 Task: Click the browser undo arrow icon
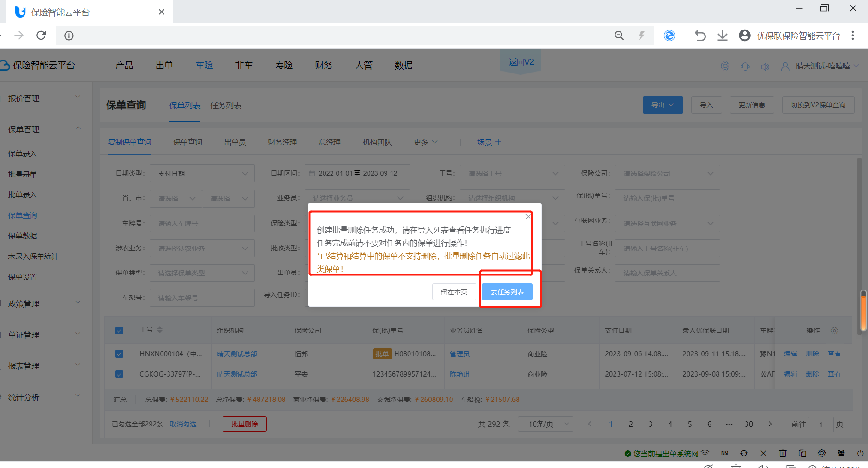(700, 36)
